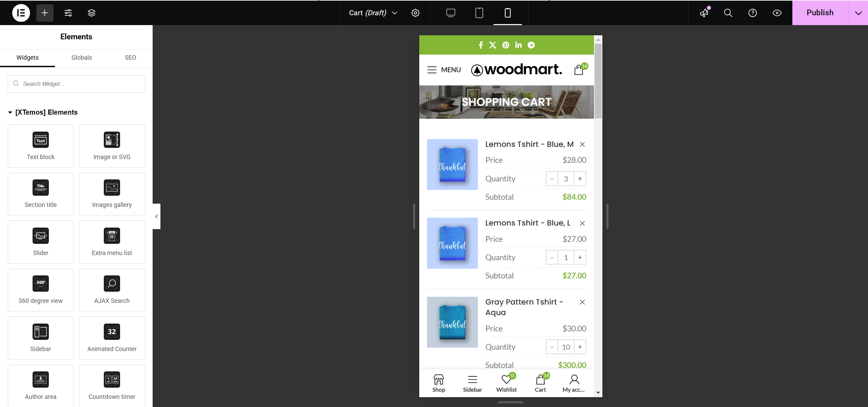The width and height of the screenshot is (868, 407).
Task: Collapse the [XTemos] Elements section
Action: pos(10,112)
